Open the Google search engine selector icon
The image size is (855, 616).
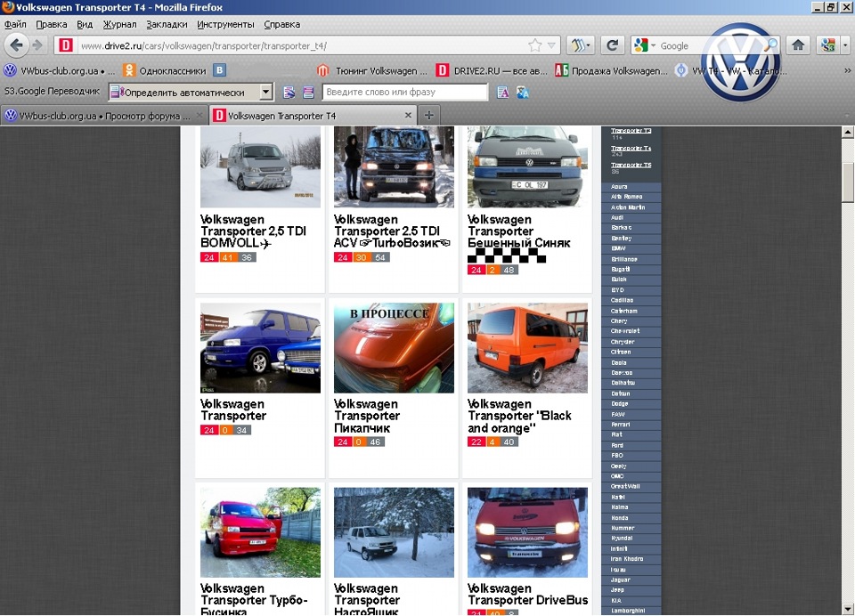[x=644, y=45]
